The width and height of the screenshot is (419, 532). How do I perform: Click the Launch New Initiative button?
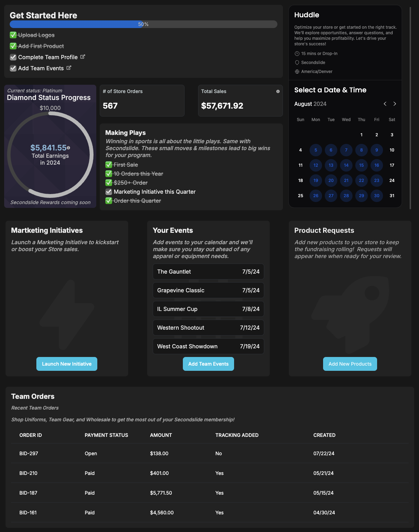click(67, 364)
